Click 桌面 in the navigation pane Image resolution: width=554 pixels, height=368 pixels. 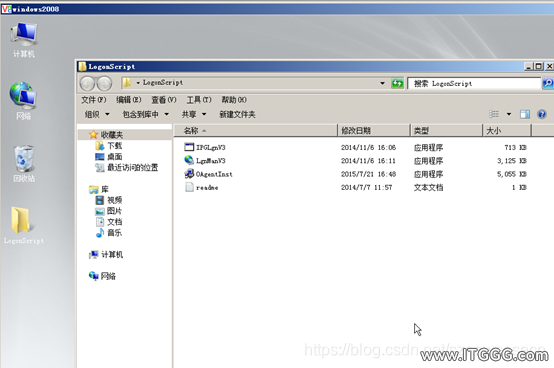point(108,156)
